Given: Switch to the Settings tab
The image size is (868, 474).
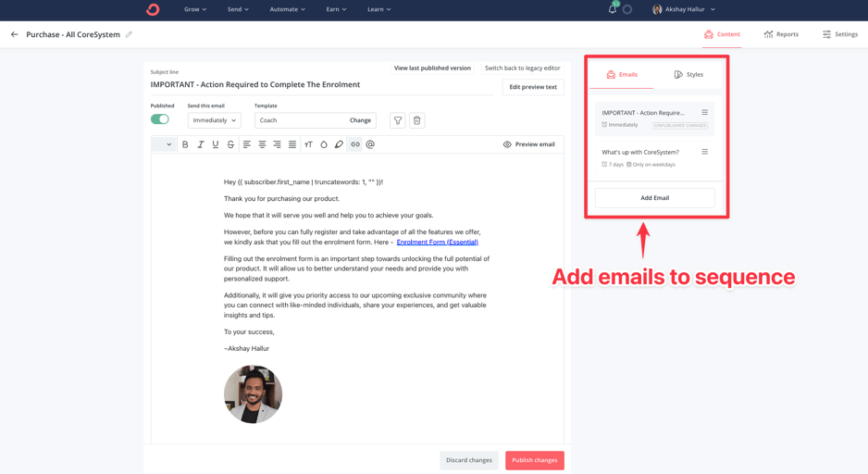Looking at the screenshot, I should click(839, 34).
